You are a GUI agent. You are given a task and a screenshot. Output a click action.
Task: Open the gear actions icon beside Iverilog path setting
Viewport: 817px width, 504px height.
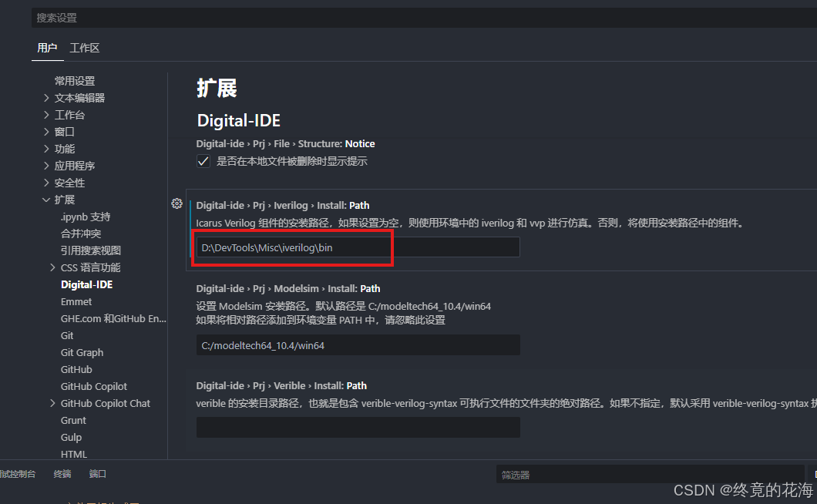(x=177, y=203)
